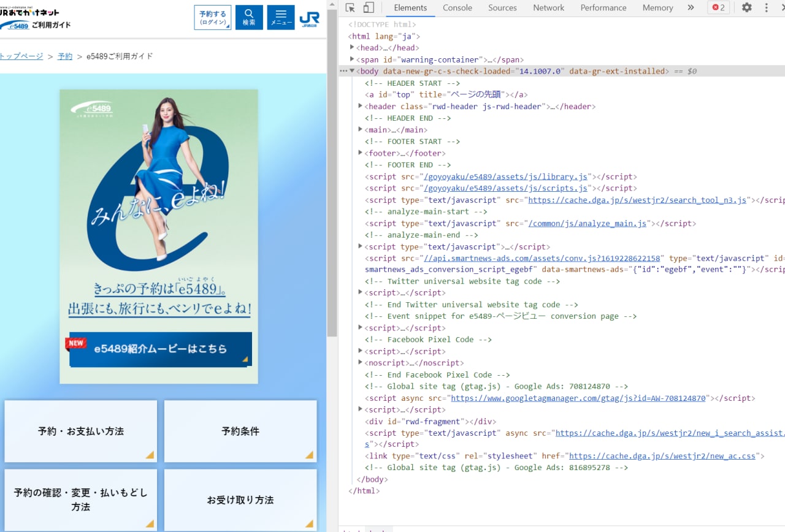Expand script below the e5489 event snippet comment
The image size is (785, 532).
coord(361,328)
